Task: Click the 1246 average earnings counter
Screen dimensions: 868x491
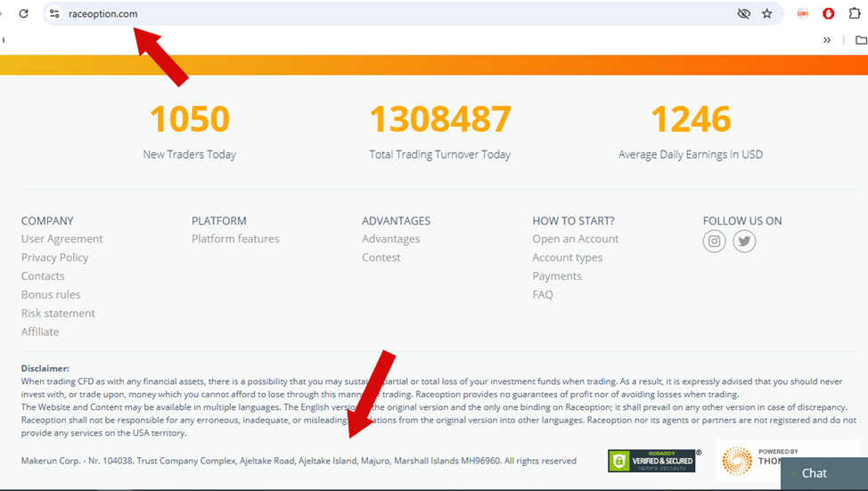Action: [691, 119]
